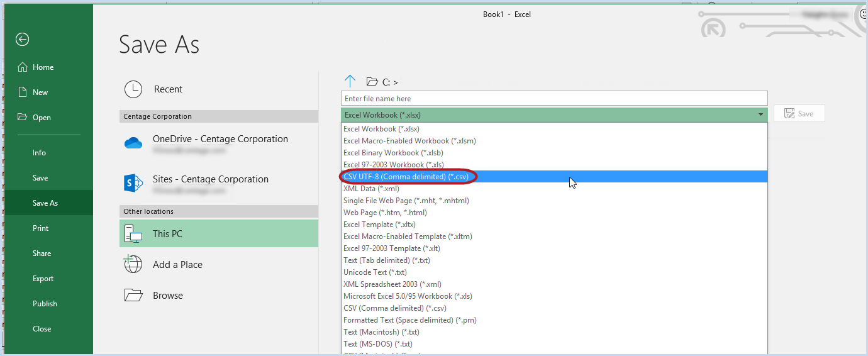Viewport: 868px width, 356px height.
Task: Choose Unicode Text (*.txt)
Action: pyautogui.click(x=554, y=272)
